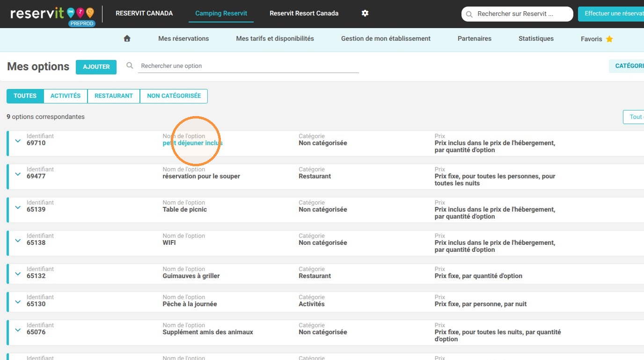Expand row for option 65132
Viewport: 644px width, 360px height.
tap(18, 273)
